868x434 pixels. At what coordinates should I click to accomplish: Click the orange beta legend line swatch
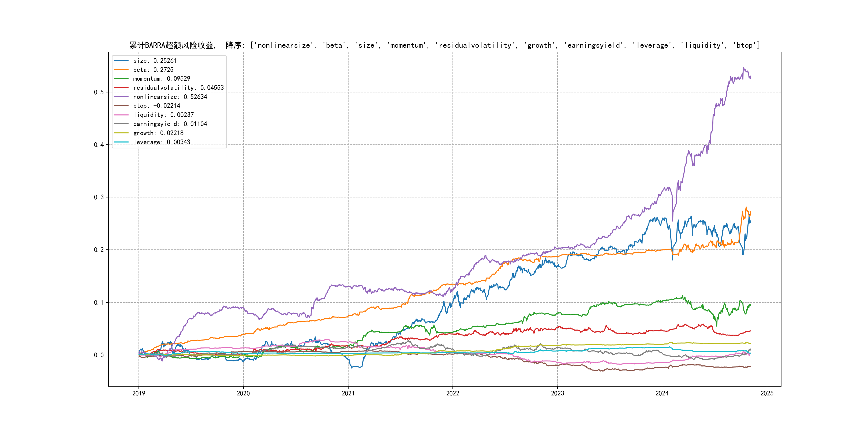coord(121,70)
